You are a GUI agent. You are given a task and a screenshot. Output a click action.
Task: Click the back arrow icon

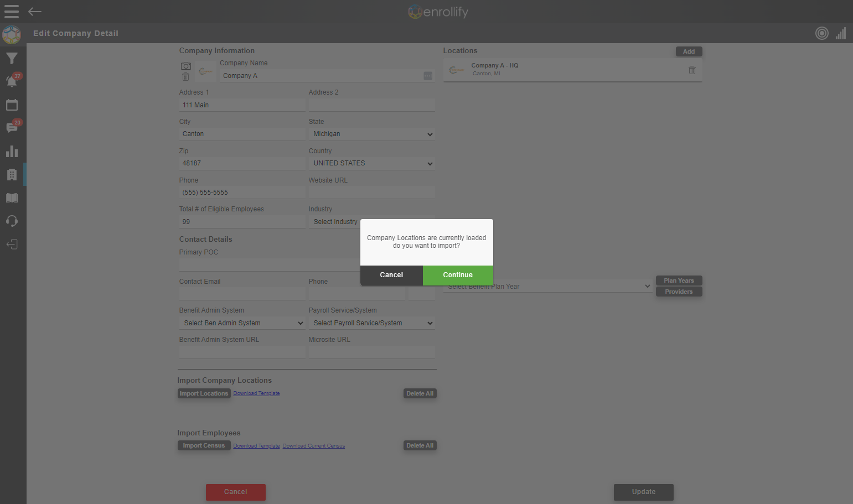point(35,11)
